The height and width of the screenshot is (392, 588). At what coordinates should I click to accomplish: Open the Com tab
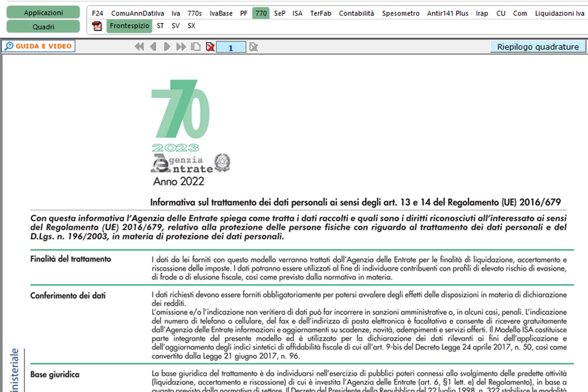click(x=520, y=13)
